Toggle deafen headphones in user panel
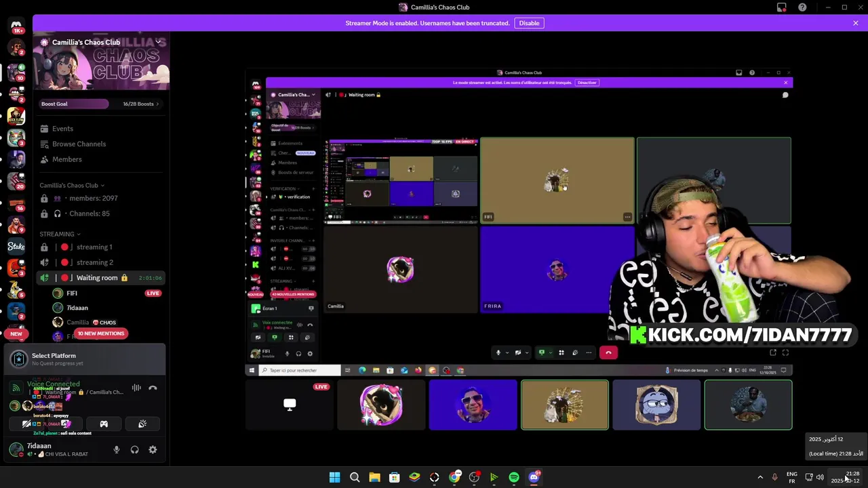Image resolution: width=868 pixels, height=488 pixels. pos(135,449)
